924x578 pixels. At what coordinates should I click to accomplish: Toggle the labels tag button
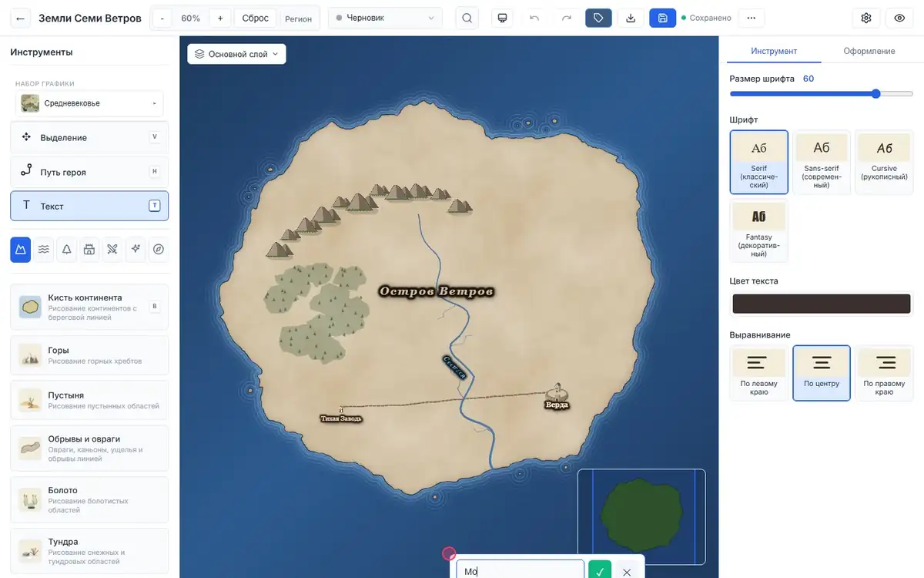click(x=598, y=18)
